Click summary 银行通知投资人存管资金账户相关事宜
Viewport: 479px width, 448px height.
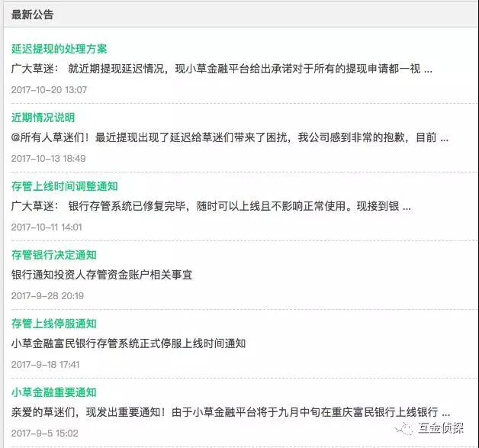pyautogui.click(x=101, y=275)
